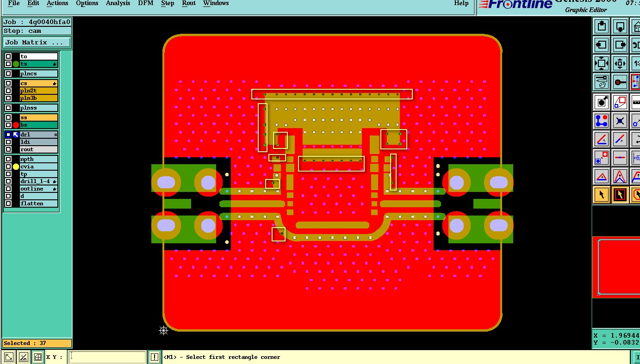Toggle checkbox for the pln2t layer
This screenshot has height=364, width=640.
coord(8,91)
